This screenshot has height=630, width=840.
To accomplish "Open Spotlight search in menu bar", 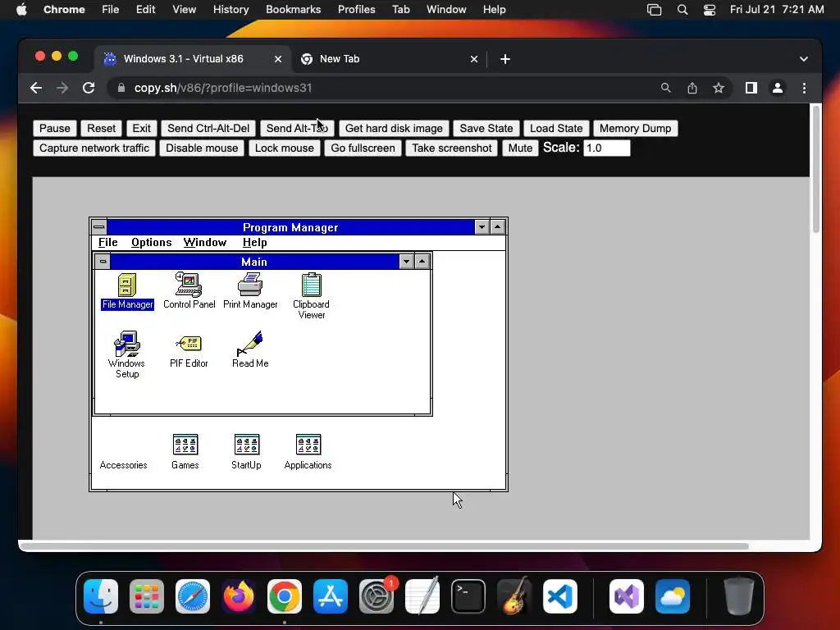I will [682, 10].
